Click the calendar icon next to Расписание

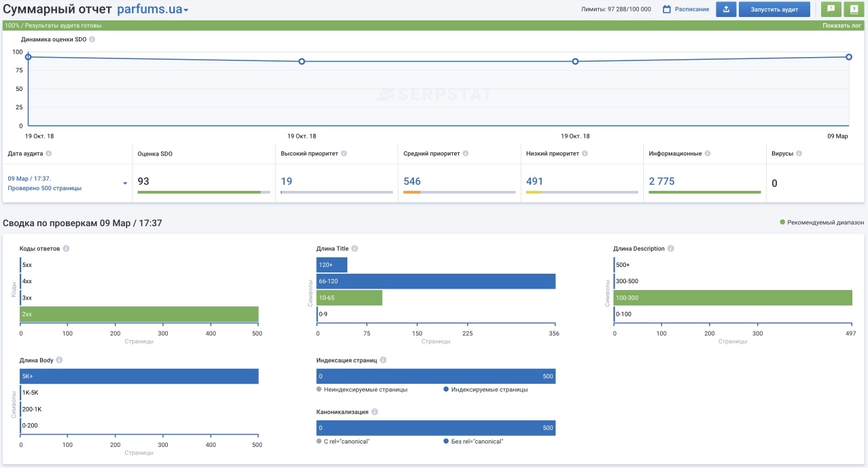click(x=667, y=9)
